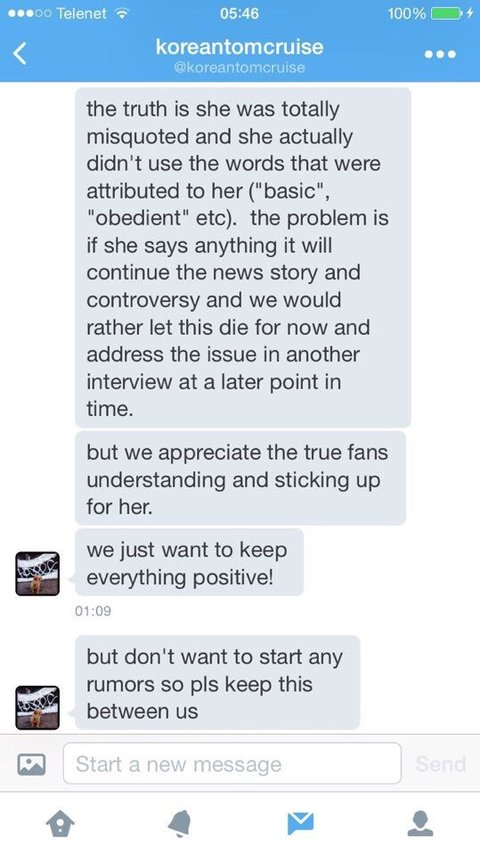
Task: Select the 'keep everything positive!' message bubble
Action: pyautogui.click(x=189, y=562)
